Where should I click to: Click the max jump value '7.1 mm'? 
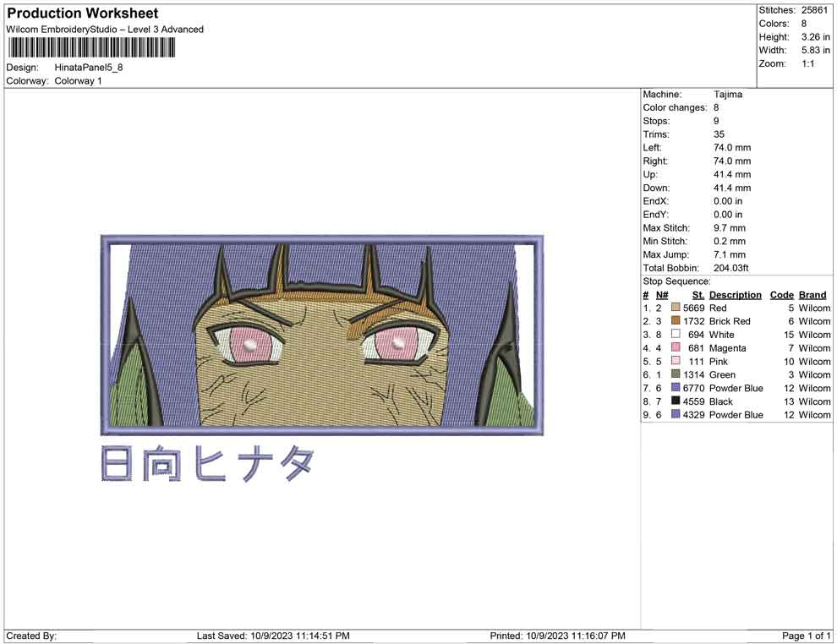pyautogui.click(x=730, y=254)
